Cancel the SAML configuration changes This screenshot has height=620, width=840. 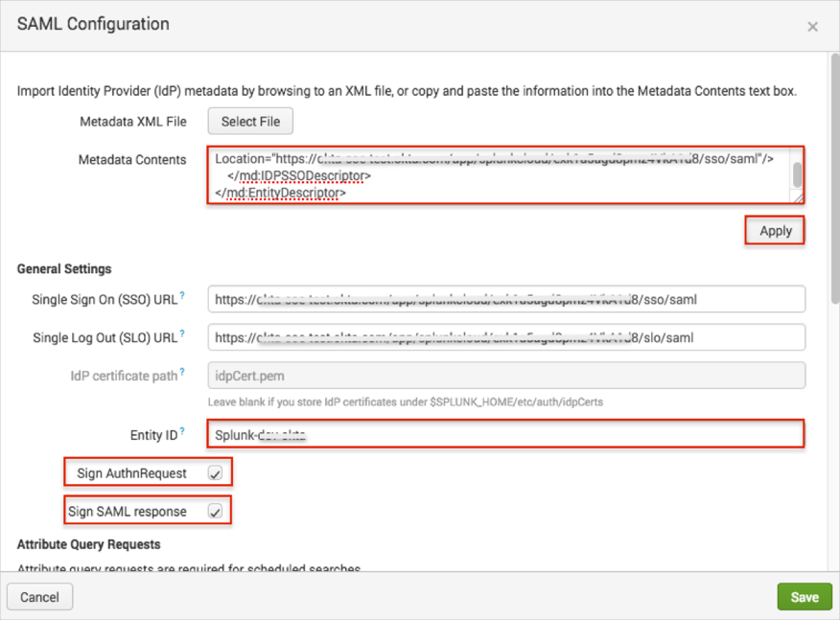tap(39, 597)
